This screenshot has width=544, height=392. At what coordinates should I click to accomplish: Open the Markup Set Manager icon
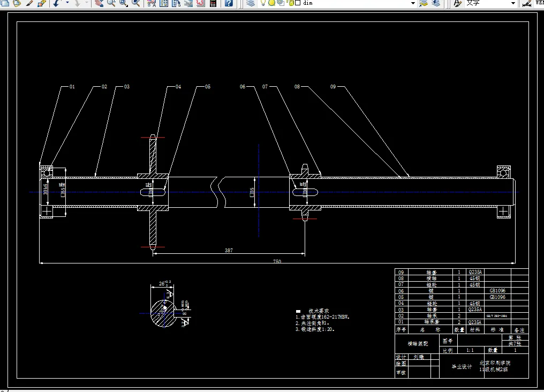coord(201,3)
